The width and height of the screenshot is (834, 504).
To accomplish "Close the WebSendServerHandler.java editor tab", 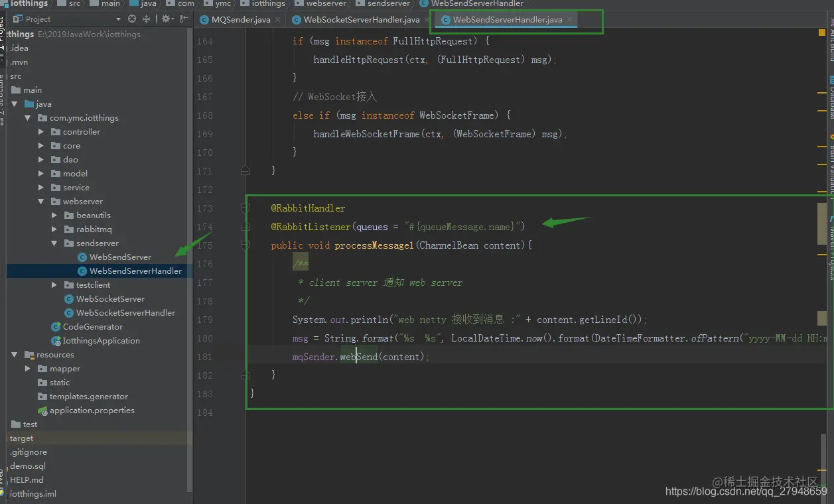I will tap(570, 20).
